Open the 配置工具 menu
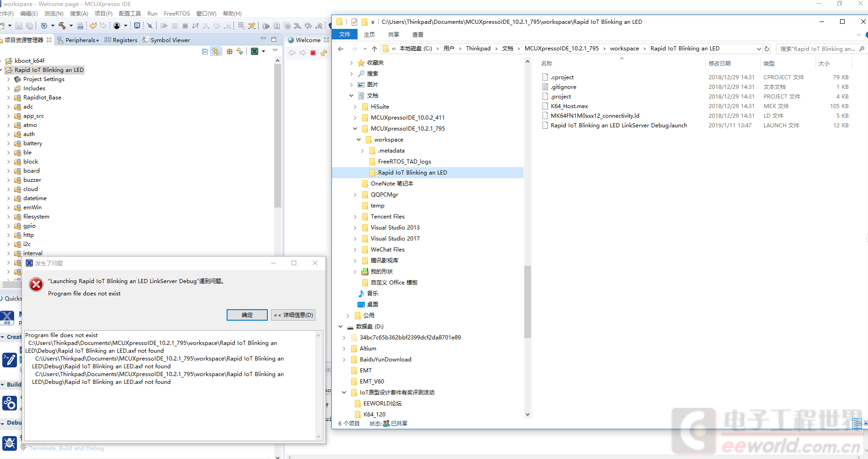 pyautogui.click(x=130, y=14)
